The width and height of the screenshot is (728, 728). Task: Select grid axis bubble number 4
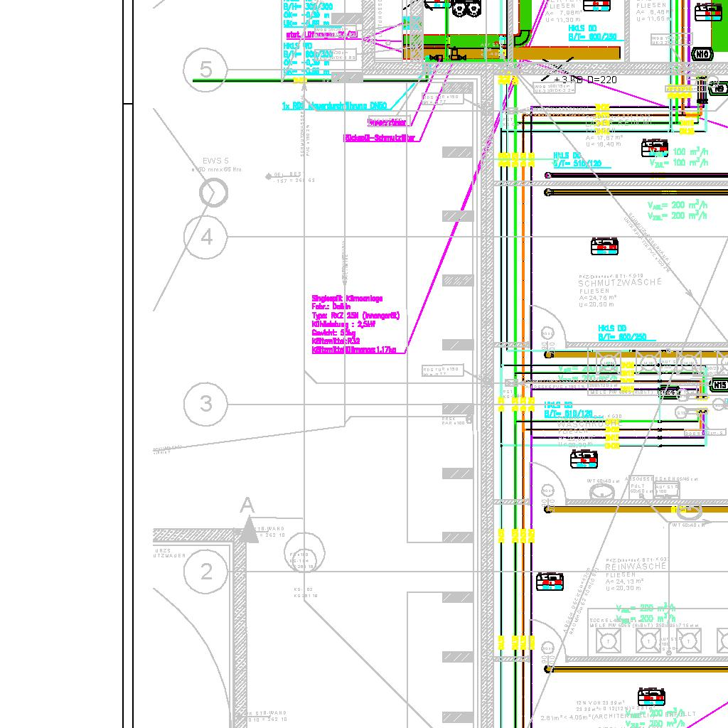click(206, 237)
